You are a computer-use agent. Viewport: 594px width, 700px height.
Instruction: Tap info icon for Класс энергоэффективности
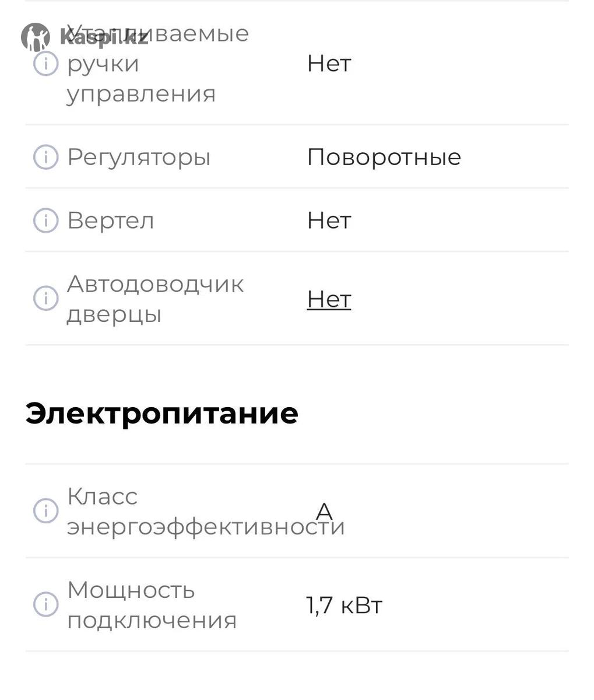(x=45, y=511)
